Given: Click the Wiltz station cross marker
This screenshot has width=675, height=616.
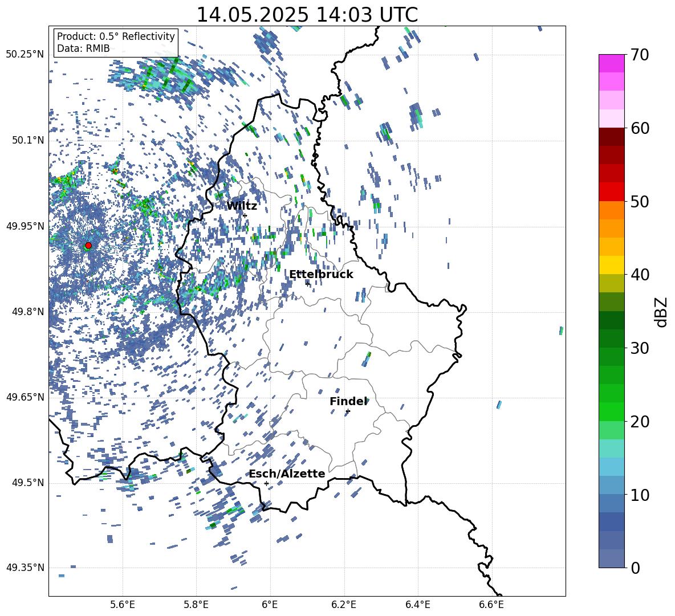Looking at the screenshot, I should tap(245, 215).
